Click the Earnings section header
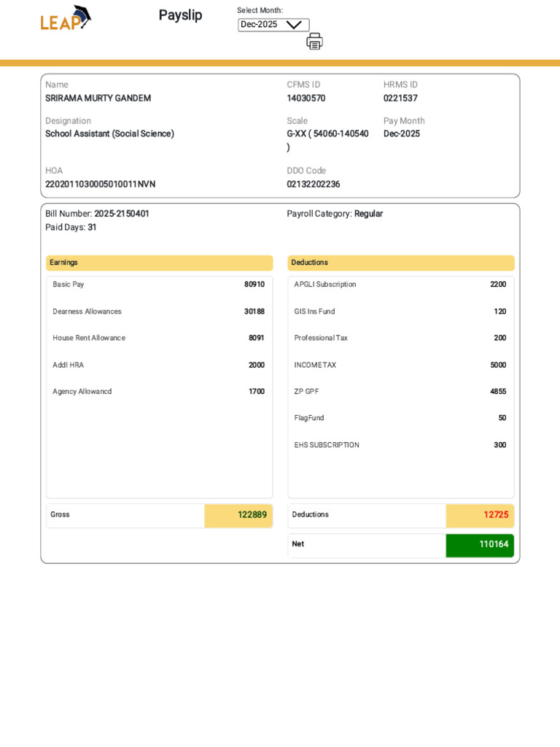560x747 pixels. (x=160, y=263)
